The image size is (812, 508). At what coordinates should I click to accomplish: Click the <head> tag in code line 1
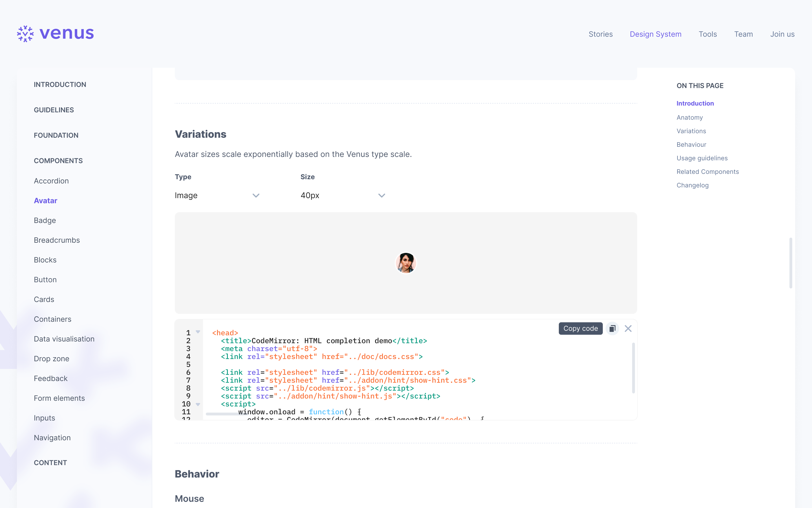[225, 333]
